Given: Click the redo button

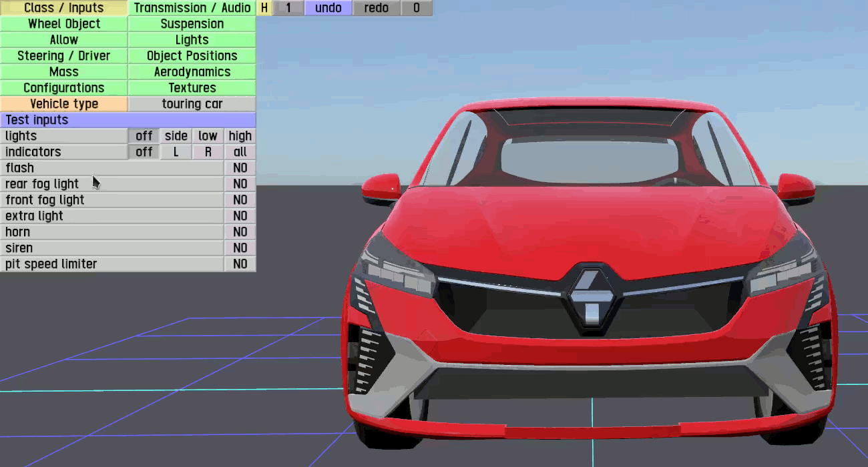Looking at the screenshot, I should pyautogui.click(x=377, y=8).
